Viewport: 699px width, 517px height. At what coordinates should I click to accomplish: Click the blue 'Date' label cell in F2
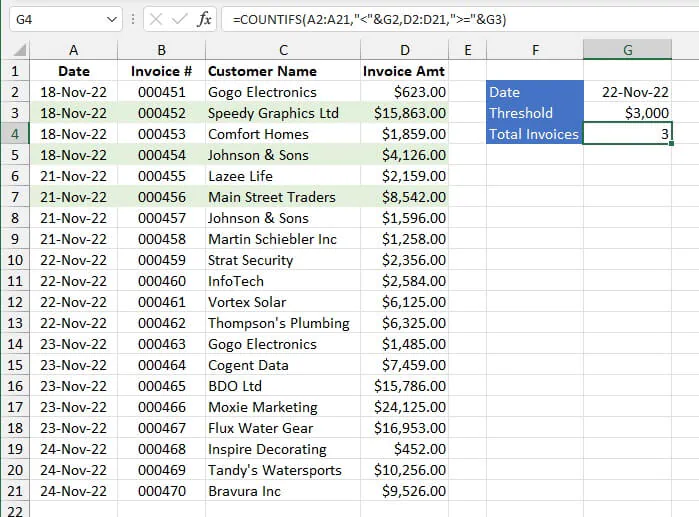(x=535, y=92)
